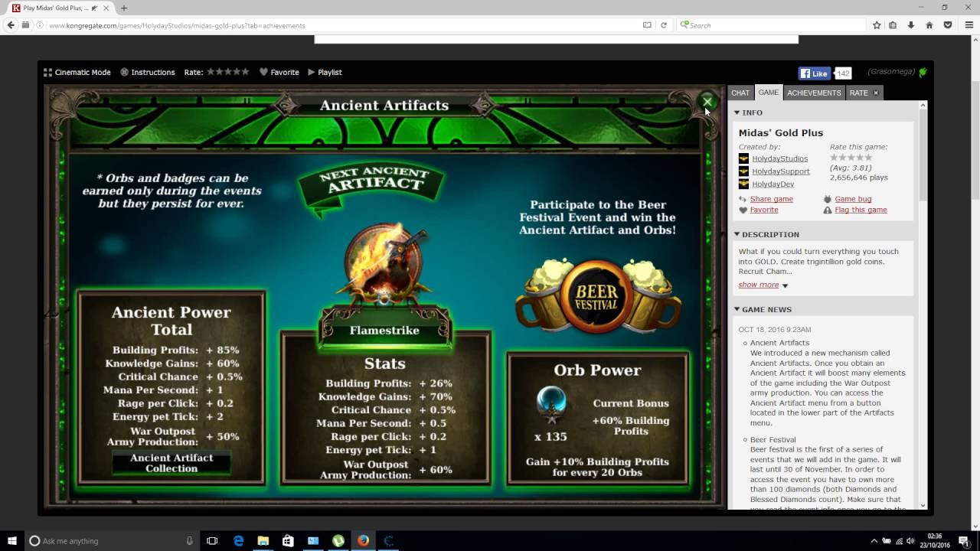This screenshot has height=551, width=980.
Task: Switch to Firefox on taskbar
Action: pyautogui.click(x=363, y=541)
